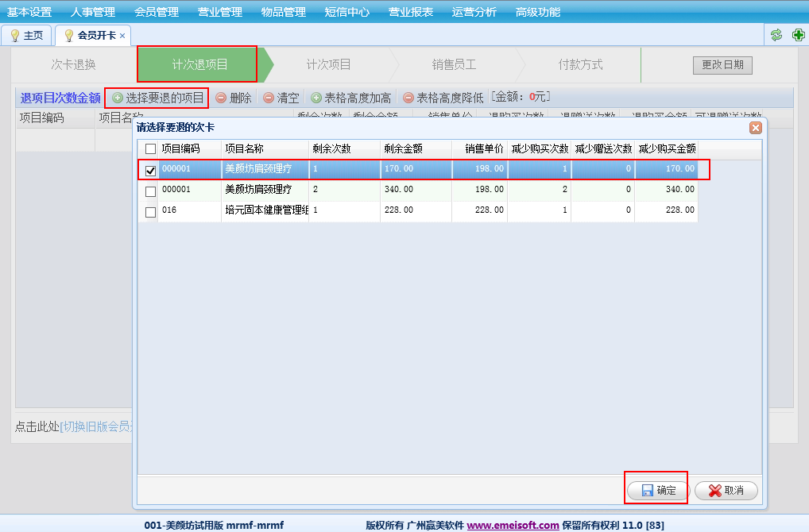This screenshot has width=809, height=532.
Task: Increase table height with 表格高度加高
Action: click(x=350, y=98)
